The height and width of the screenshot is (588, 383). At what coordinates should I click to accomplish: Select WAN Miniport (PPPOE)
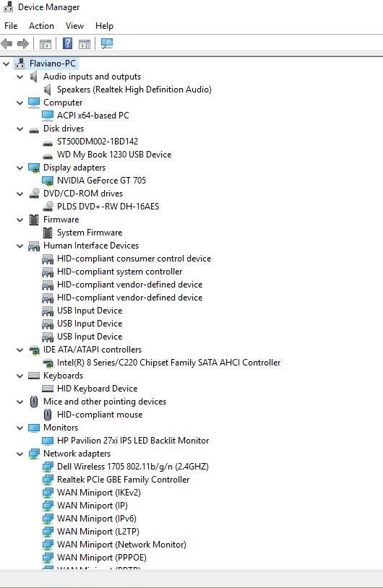pyautogui.click(x=102, y=558)
